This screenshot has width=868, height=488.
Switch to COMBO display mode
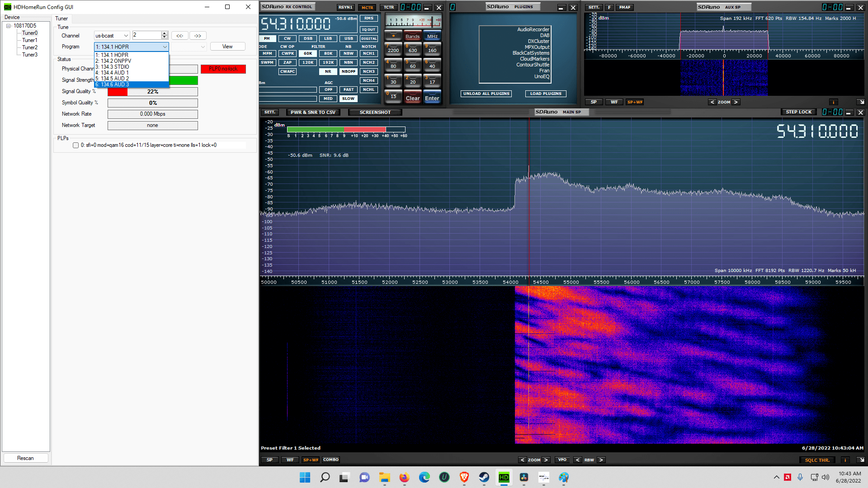click(x=330, y=460)
